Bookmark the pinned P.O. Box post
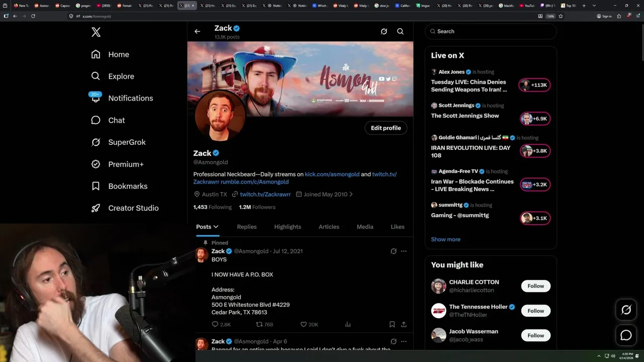644x362 pixels. pos(392,325)
